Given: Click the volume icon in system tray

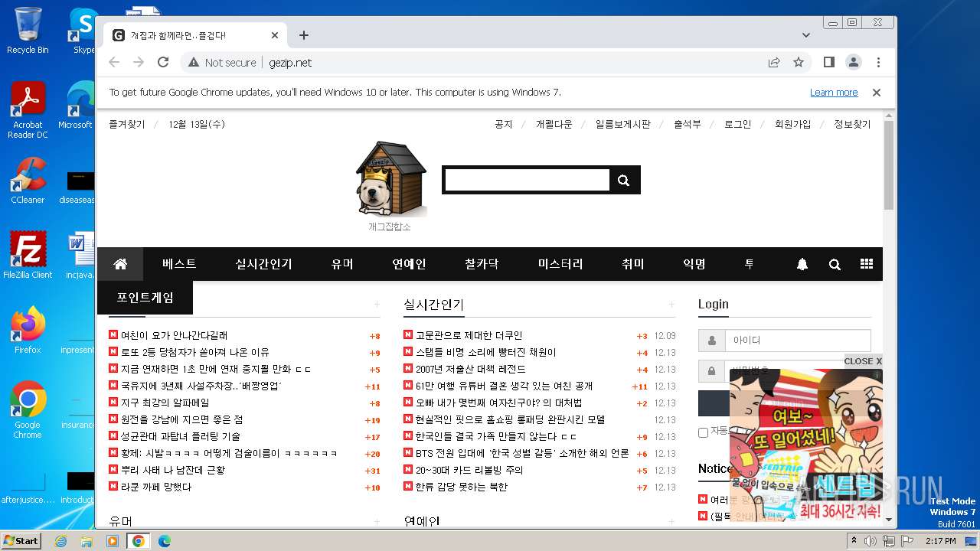Looking at the screenshot, I should [871, 541].
